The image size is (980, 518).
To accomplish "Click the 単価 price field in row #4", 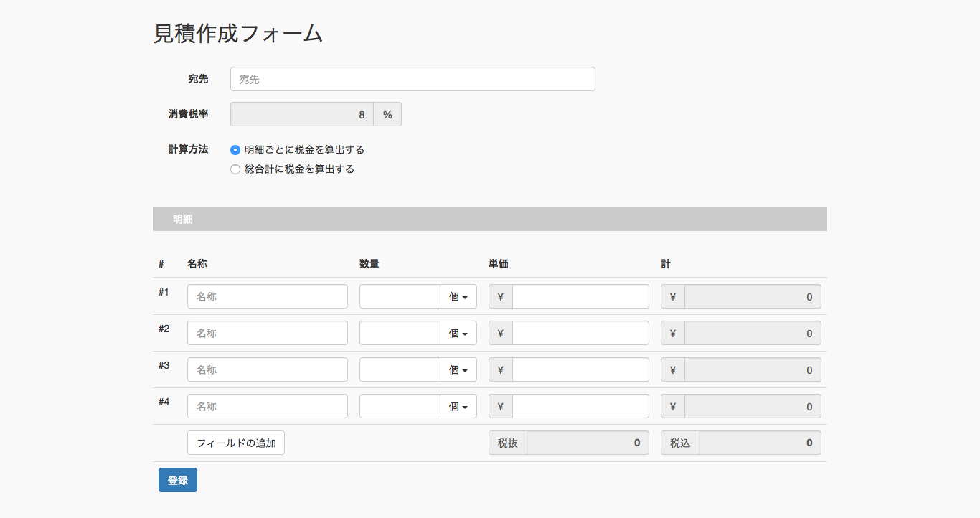I will coord(580,406).
